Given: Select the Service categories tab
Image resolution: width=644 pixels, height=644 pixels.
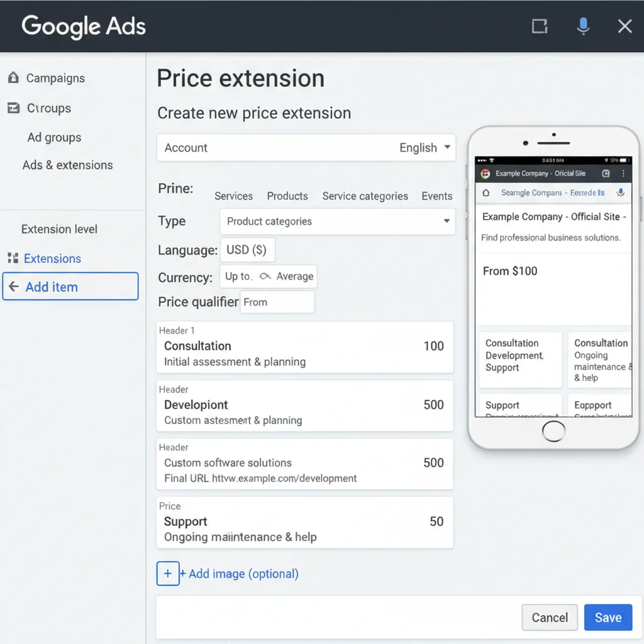Looking at the screenshot, I should [x=365, y=196].
